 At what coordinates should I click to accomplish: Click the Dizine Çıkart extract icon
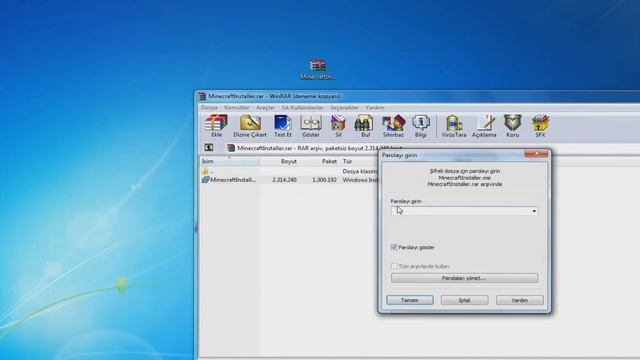(250, 126)
